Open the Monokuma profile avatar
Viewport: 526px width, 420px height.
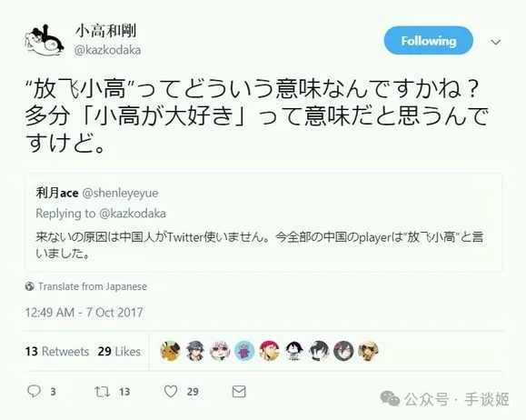[45, 40]
